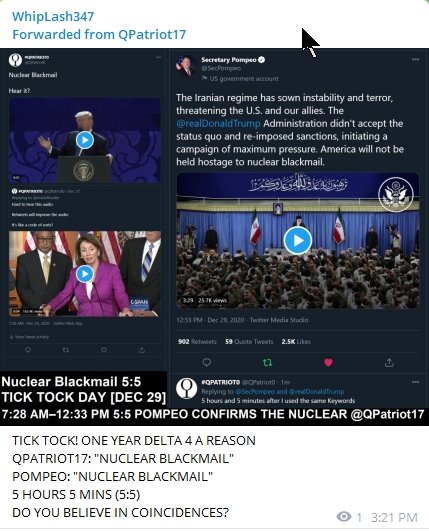
Task: Open 902 Retweets list
Action: pos(197,342)
